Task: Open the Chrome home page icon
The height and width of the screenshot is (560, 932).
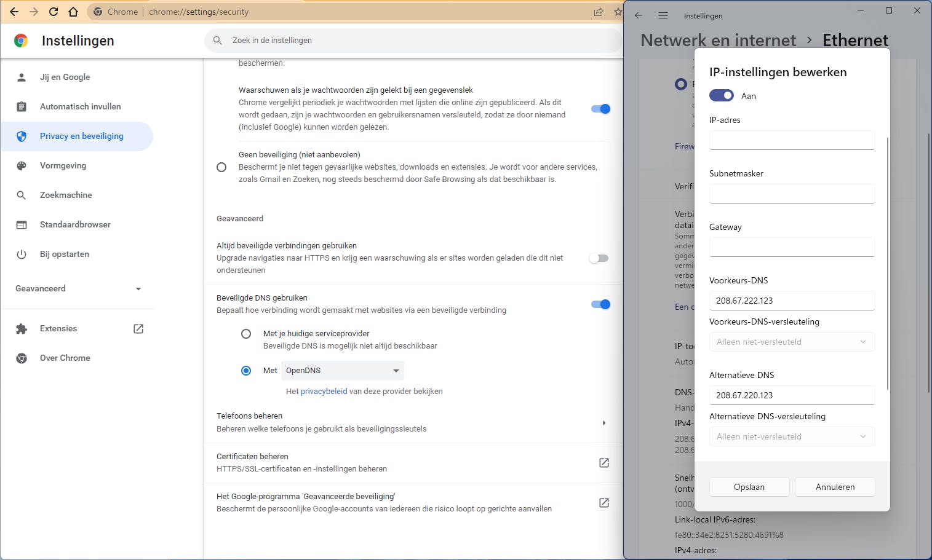Action: (x=73, y=12)
